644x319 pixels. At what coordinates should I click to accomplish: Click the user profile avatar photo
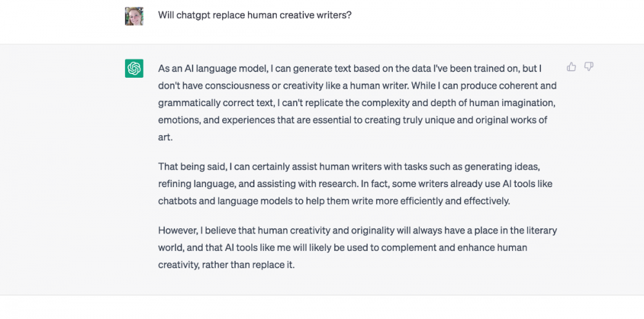(x=134, y=16)
